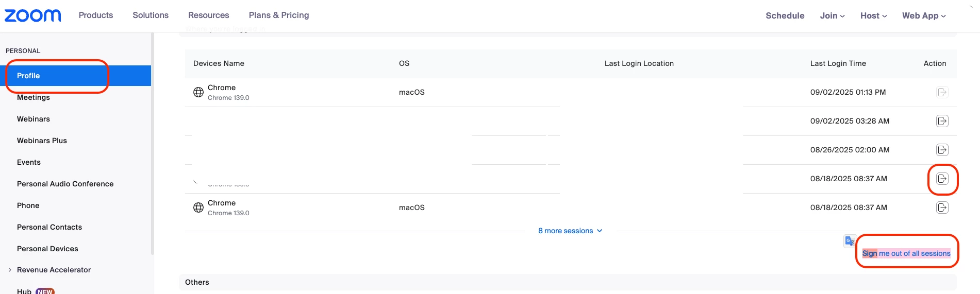980x294 pixels.
Task: Expand the 8 more sessions list
Action: point(570,231)
